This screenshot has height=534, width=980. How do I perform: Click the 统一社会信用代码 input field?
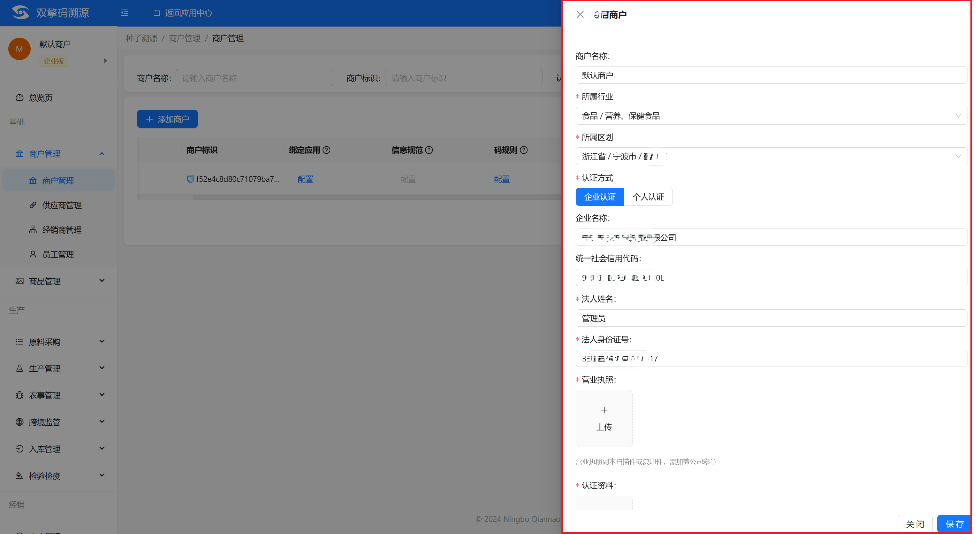771,277
